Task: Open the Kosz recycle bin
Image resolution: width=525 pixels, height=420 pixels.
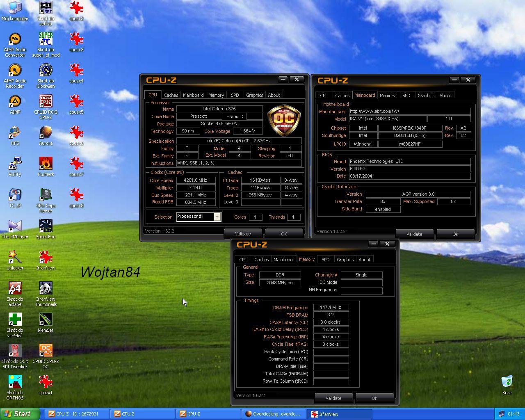Action: pos(507,385)
